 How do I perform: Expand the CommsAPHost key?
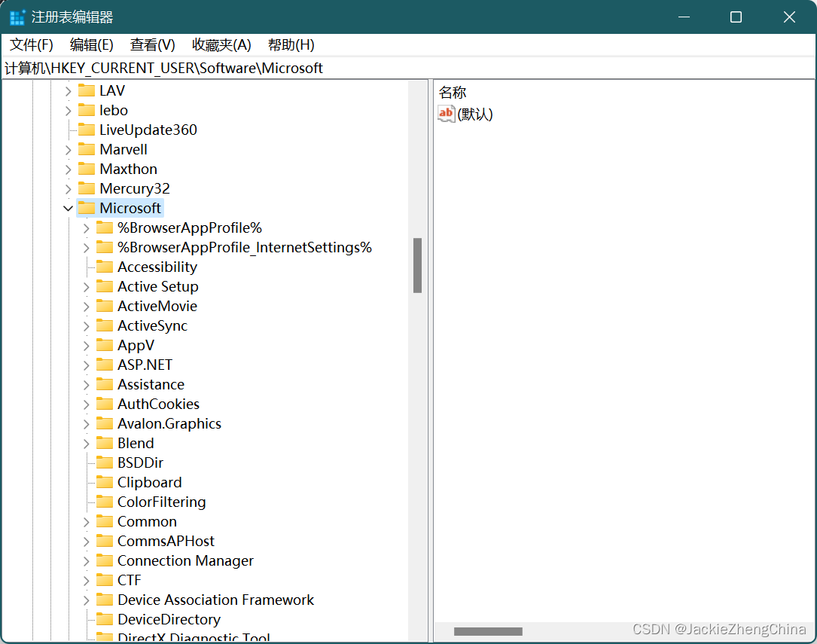click(86, 542)
